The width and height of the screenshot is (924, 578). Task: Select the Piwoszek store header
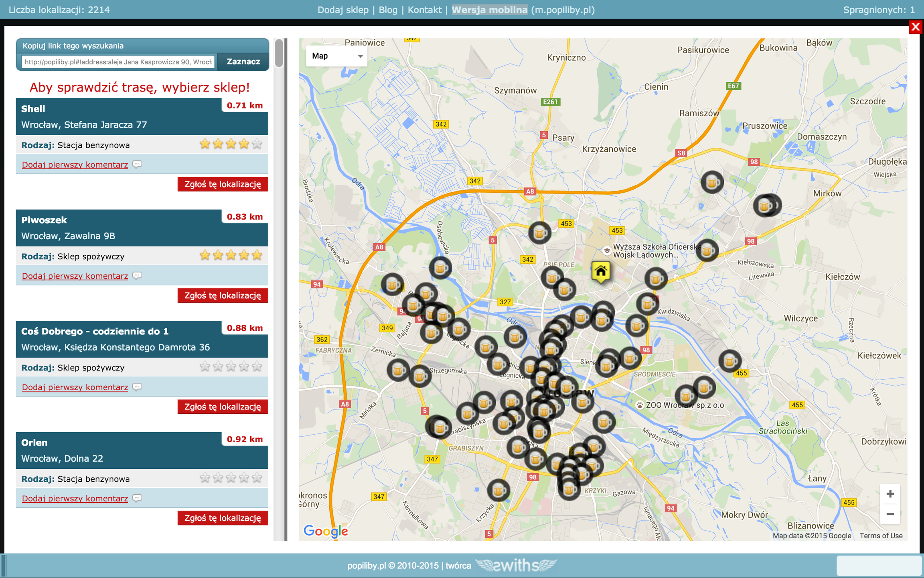click(x=142, y=228)
